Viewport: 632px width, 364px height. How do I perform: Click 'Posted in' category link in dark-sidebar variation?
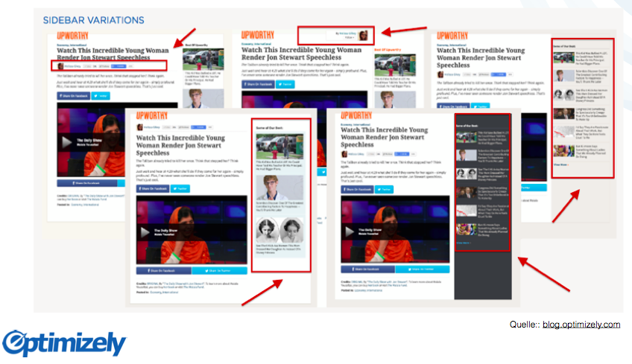click(368, 290)
